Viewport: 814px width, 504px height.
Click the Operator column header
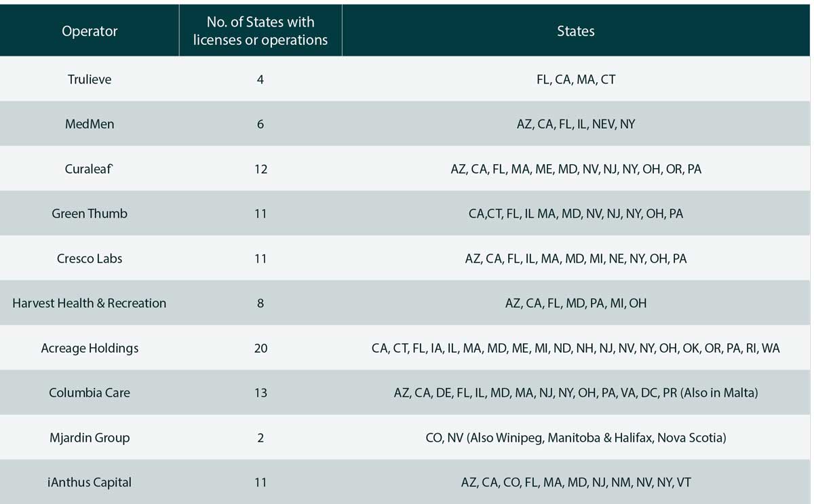coord(90,31)
